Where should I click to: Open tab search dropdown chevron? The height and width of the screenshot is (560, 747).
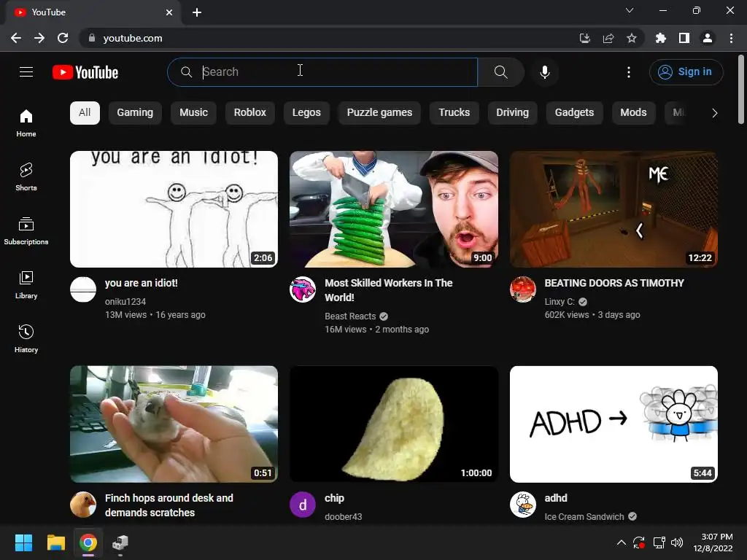point(630,10)
